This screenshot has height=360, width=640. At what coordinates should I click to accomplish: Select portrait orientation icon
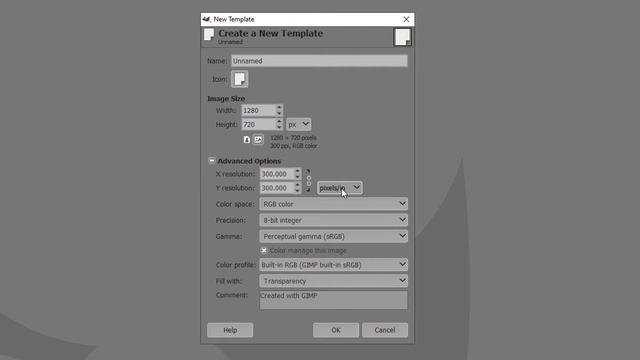coord(247,140)
